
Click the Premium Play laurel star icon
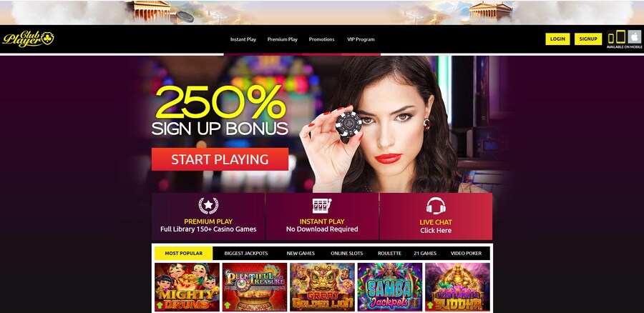pyautogui.click(x=208, y=206)
